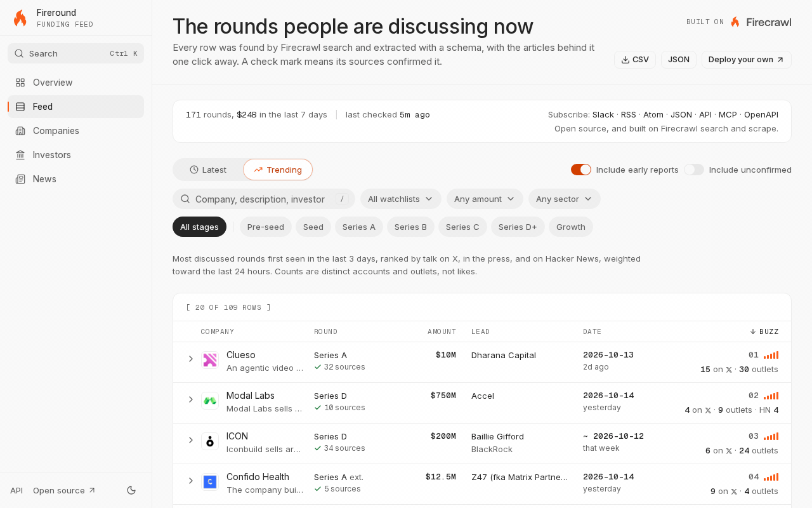Filter by Series C stage

click(x=462, y=227)
